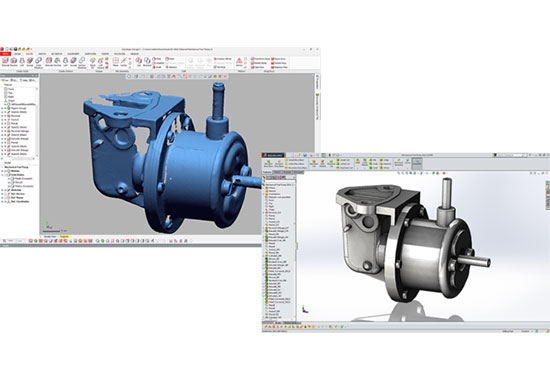
Task: Toggle visibility of Ref. Coordinates entry
Action: [x=5, y=201]
